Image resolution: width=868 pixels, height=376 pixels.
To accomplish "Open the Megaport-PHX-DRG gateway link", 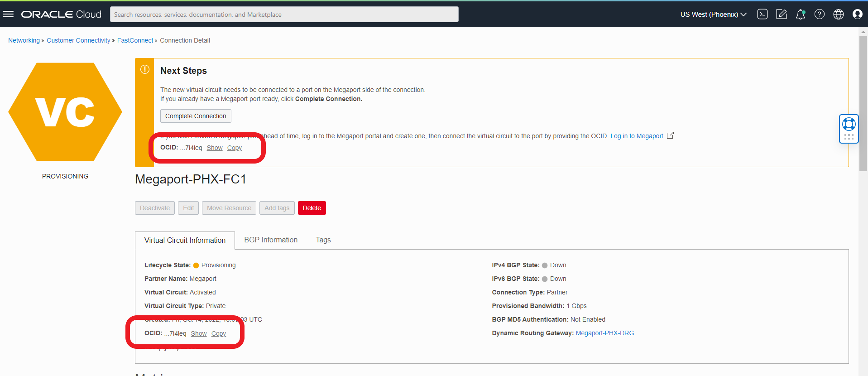I will tap(604, 333).
